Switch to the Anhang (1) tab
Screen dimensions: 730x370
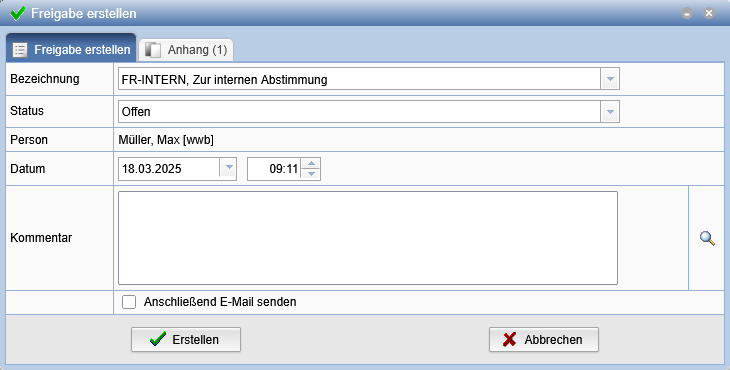pos(186,50)
